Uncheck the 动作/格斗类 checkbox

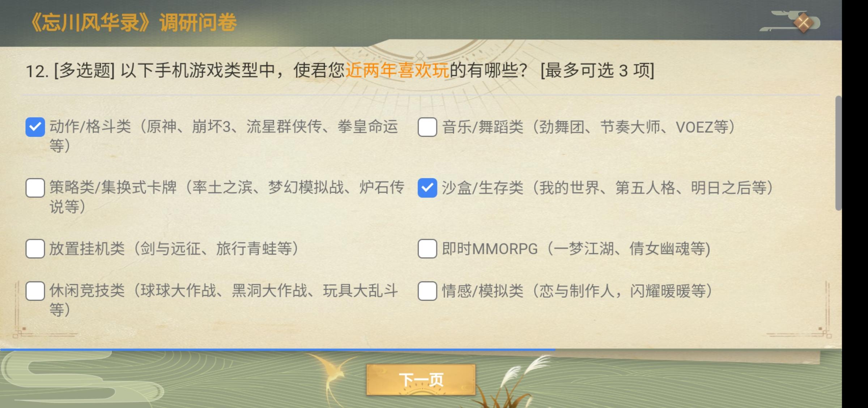[35, 127]
